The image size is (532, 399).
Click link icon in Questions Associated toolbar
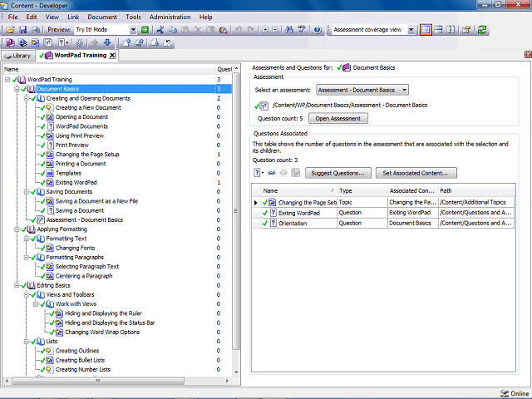(272, 173)
